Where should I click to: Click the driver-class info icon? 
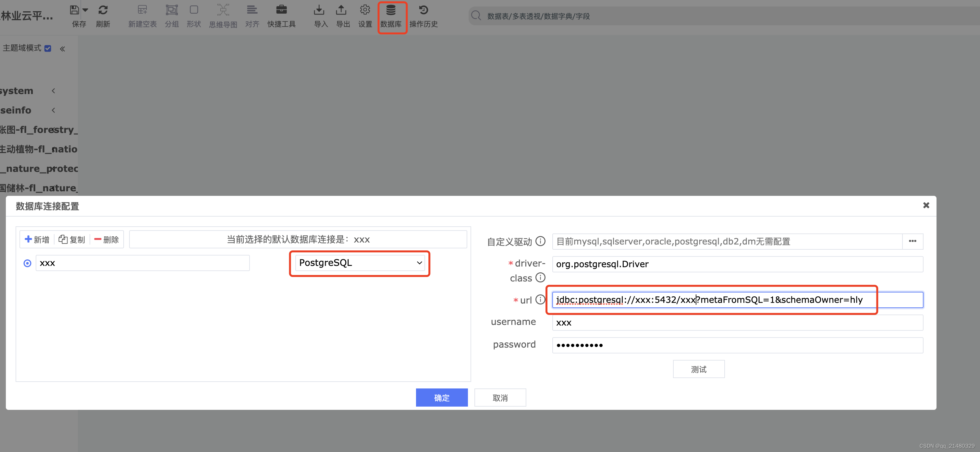pyautogui.click(x=540, y=278)
